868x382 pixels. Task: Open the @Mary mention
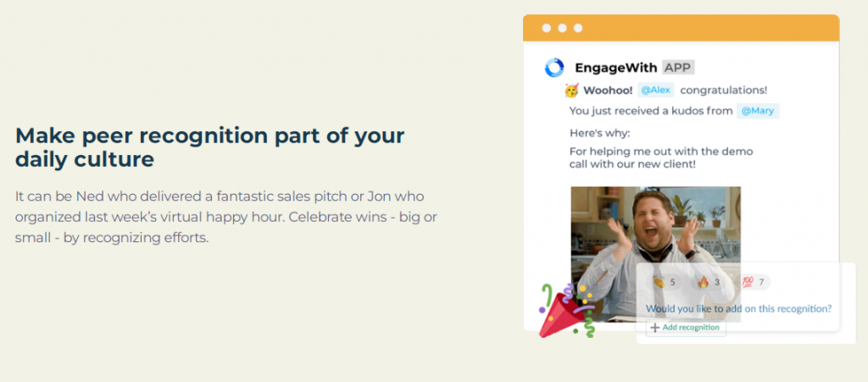coord(758,110)
